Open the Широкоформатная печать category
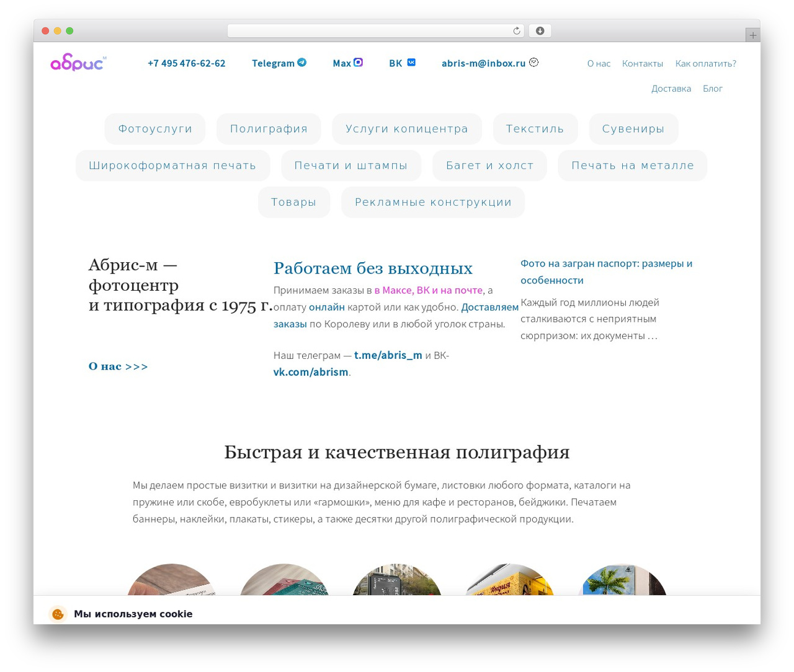 point(172,166)
